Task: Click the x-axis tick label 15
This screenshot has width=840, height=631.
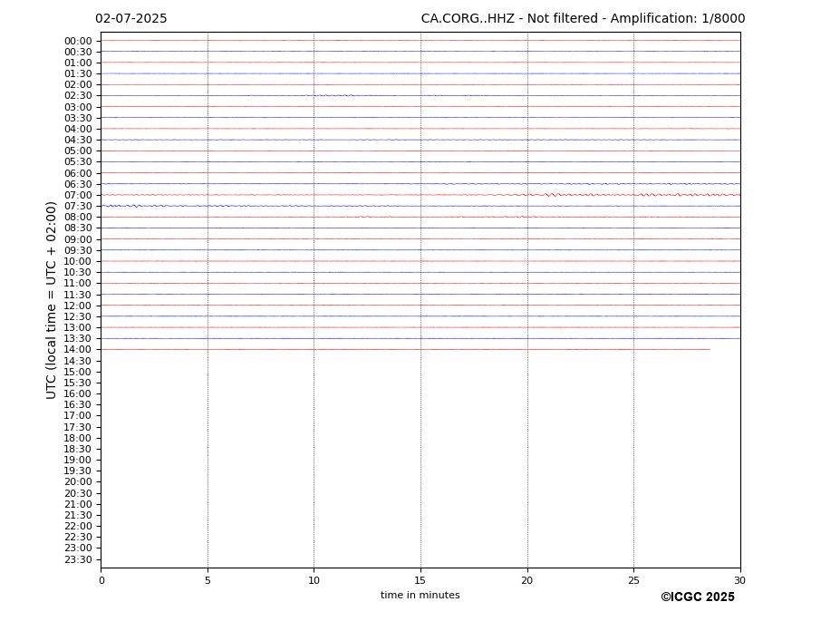Action: pyautogui.click(x=420, y=580)
